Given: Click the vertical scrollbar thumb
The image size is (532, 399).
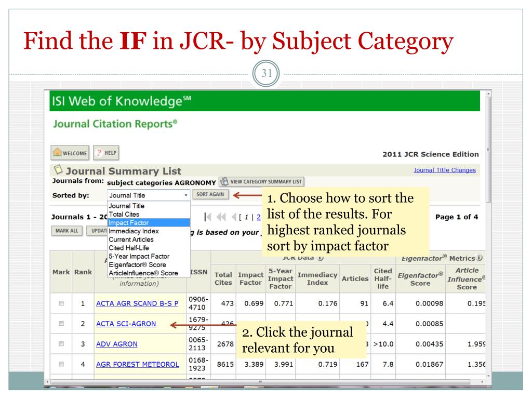Looking at the screenshot, I should coord(488,149).
